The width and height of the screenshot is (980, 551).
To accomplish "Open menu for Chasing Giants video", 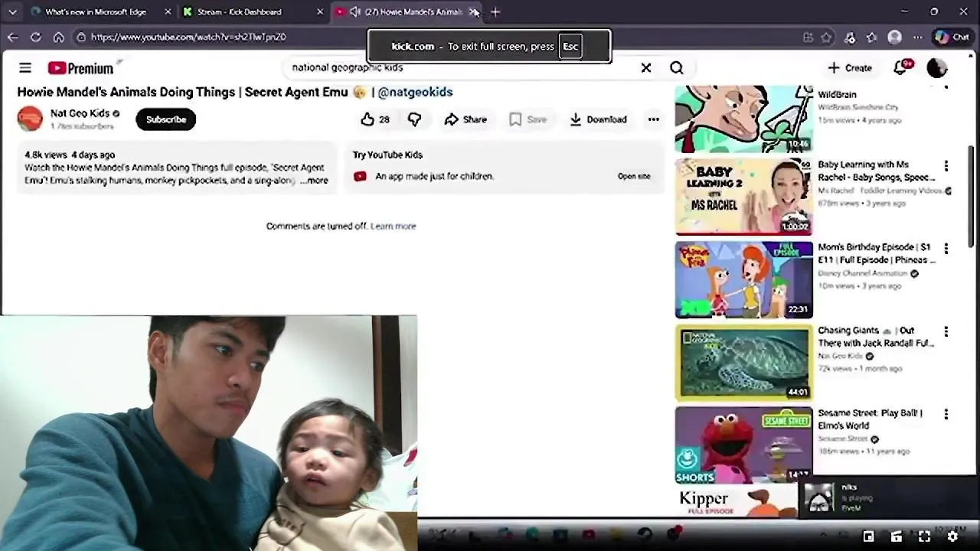I will pyautogui.click(x=946, y=331).
